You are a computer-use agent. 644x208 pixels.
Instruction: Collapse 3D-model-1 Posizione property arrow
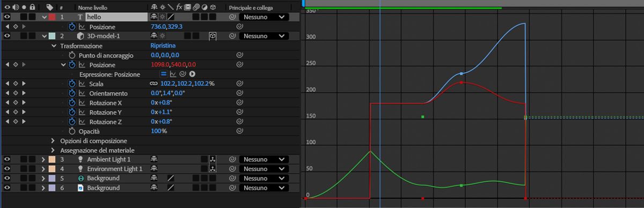coord(63,65)
